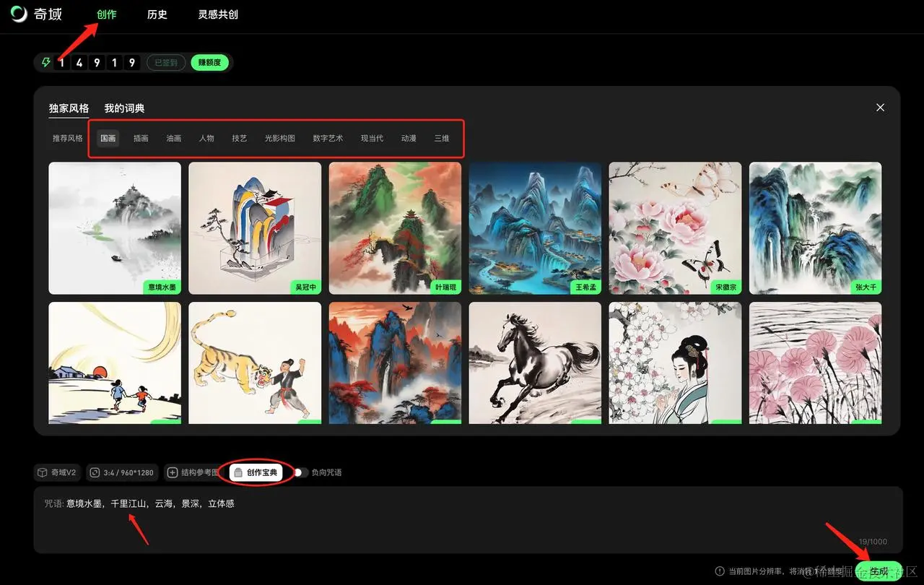
Task: Click the 已签到 check-in button
Action: [166, 63]
